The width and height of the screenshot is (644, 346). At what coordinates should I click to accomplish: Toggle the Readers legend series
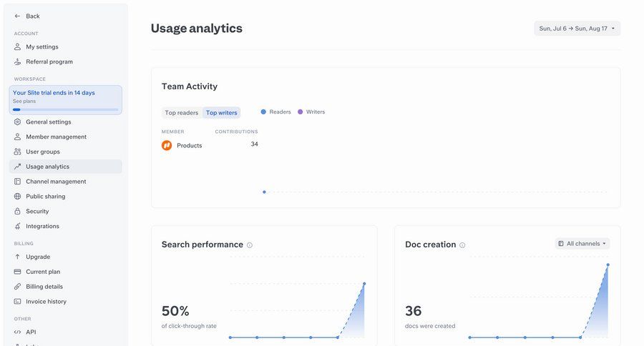click(275, 112)
